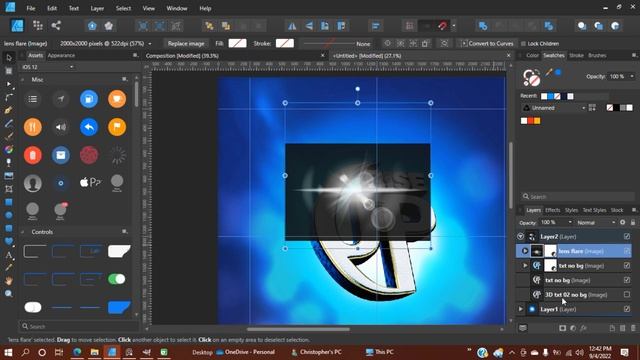640x360 pixels.
Task: Open the Text menu
Action: 74,8
